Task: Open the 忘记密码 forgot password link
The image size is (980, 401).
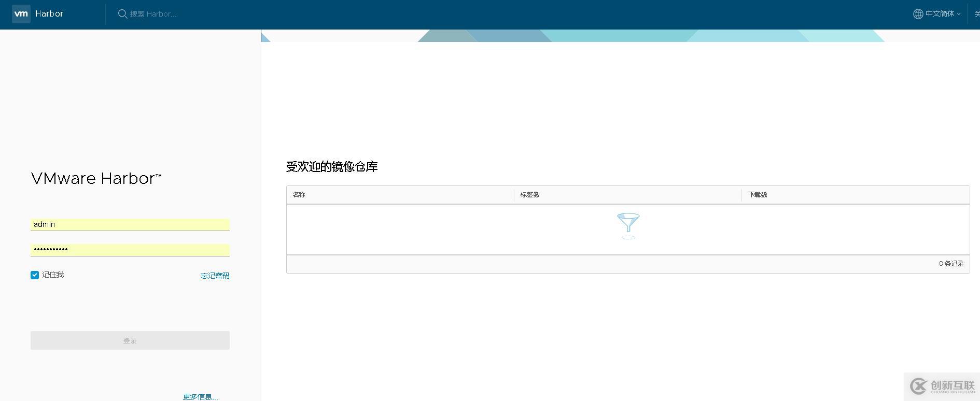Action: (x=215, y=276)
